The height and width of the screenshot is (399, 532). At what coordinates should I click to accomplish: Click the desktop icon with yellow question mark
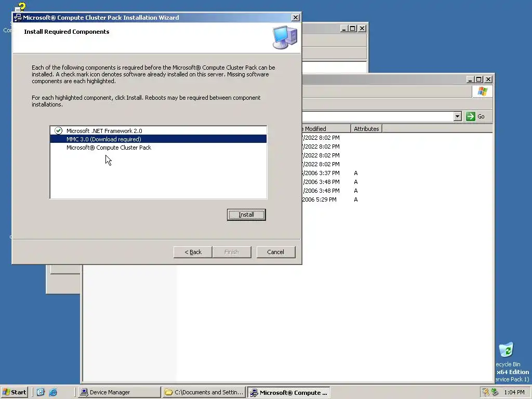click(x=20, y=7)
